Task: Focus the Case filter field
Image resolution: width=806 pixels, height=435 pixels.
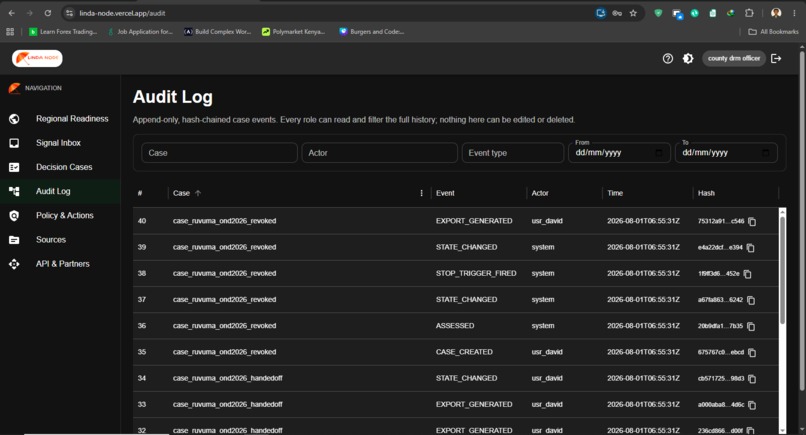Action: point(219,153)
